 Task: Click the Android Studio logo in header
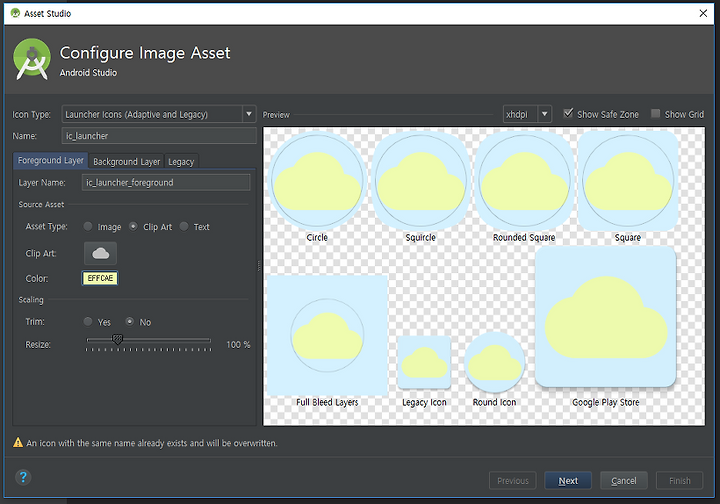pos(32,60)
